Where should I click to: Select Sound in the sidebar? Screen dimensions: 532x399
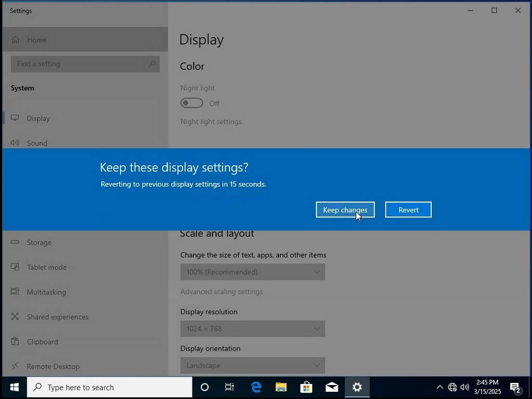[85, 143]
